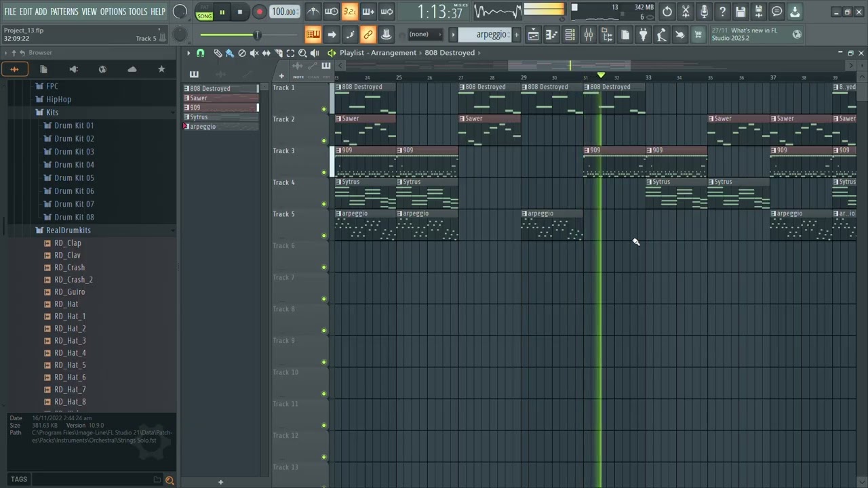Select the playlist Zoom magnifier tool
Screen dimensions: 868x488
pyautogui.click(x=302, y=53)
